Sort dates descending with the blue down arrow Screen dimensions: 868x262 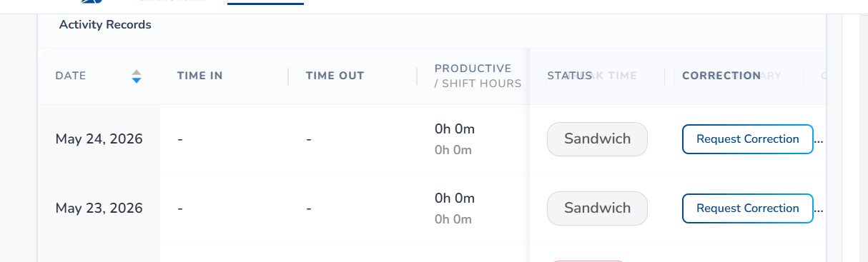137,80
